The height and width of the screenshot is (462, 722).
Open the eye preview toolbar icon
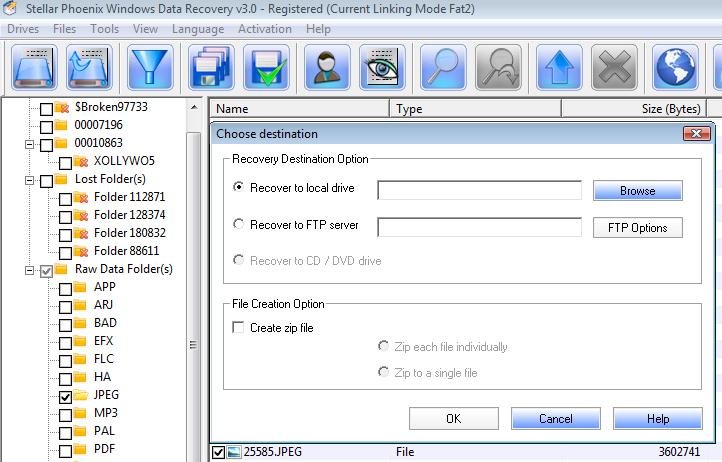pos(382,67)
